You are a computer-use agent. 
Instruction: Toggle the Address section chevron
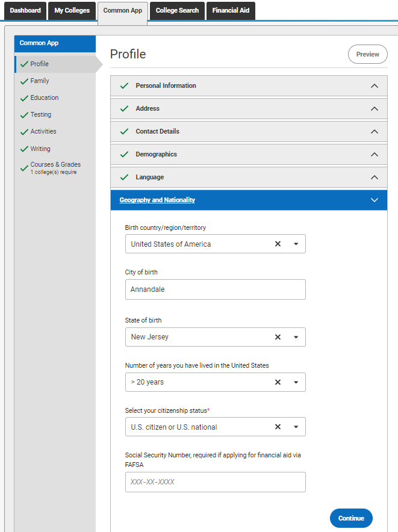coord(375,108)
